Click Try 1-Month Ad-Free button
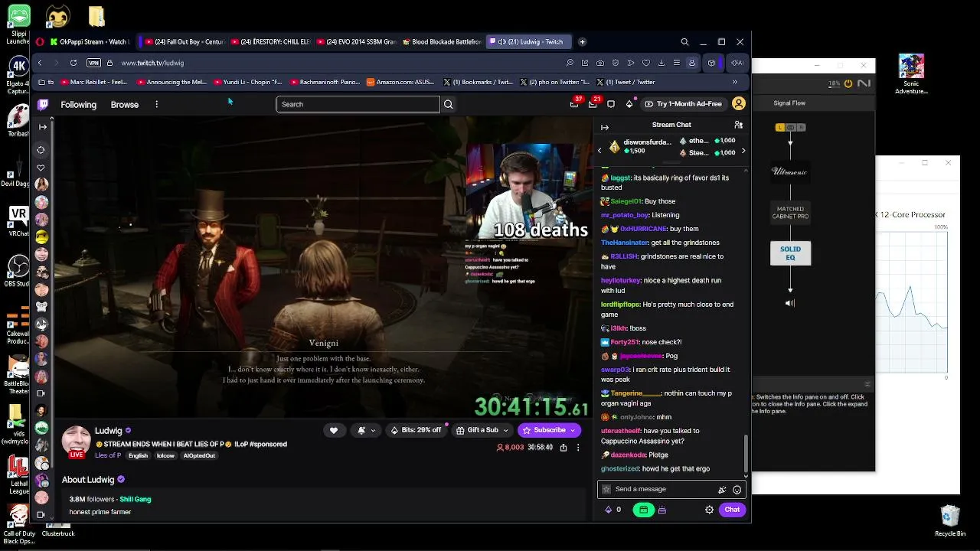This screenshot has height=551, width=980. pyautogui.click(x=684, y=104)
